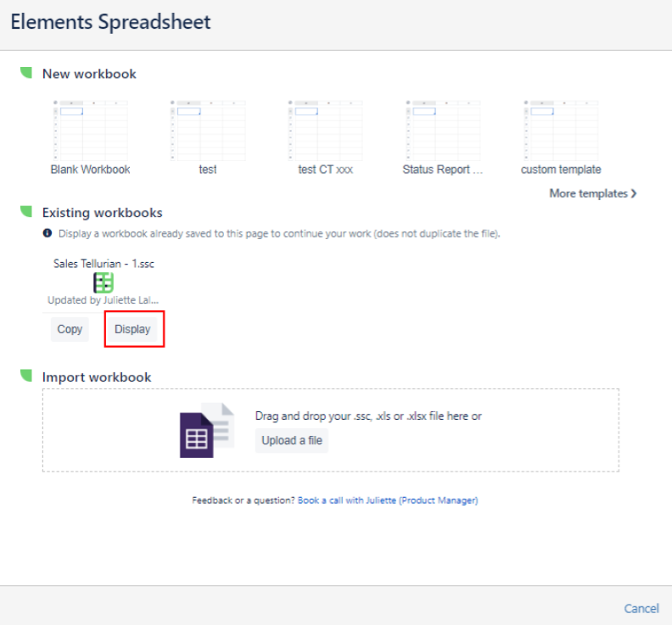
Task: Pick the Status Report template thumbnail
Action: click(443, 130)
